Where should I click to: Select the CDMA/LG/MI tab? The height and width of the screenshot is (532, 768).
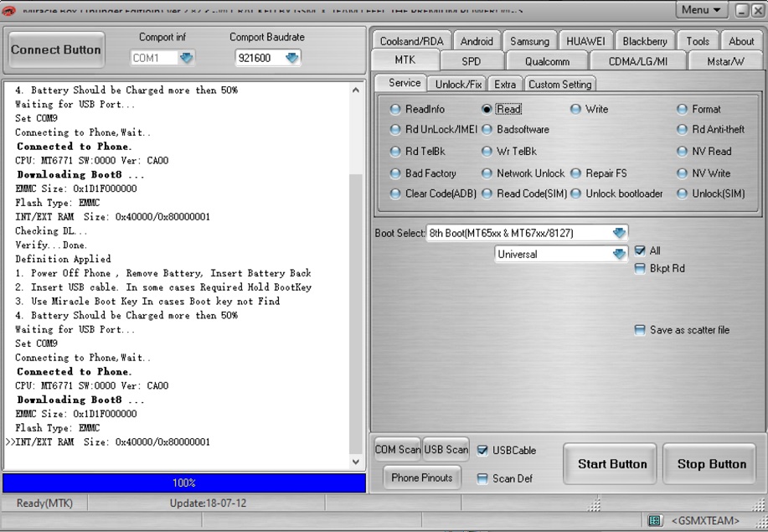637,61
